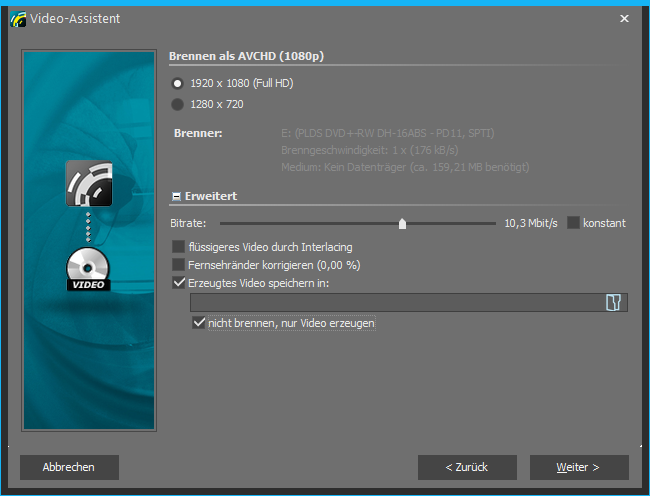Go back with the Zurück button
Image resolution: width=650 pixels, height=496 pixels.
[x=467, y=467]
